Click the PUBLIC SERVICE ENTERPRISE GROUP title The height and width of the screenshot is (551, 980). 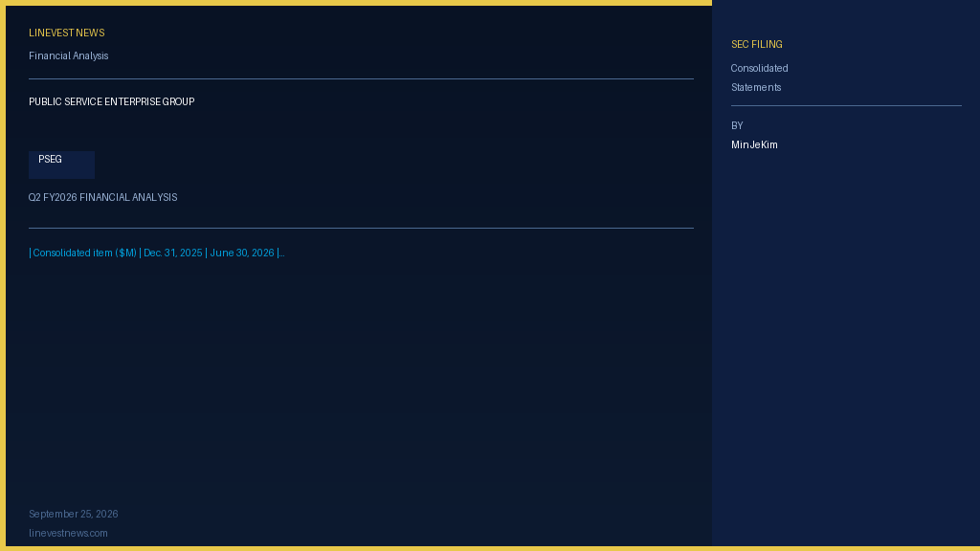(112, 101)
